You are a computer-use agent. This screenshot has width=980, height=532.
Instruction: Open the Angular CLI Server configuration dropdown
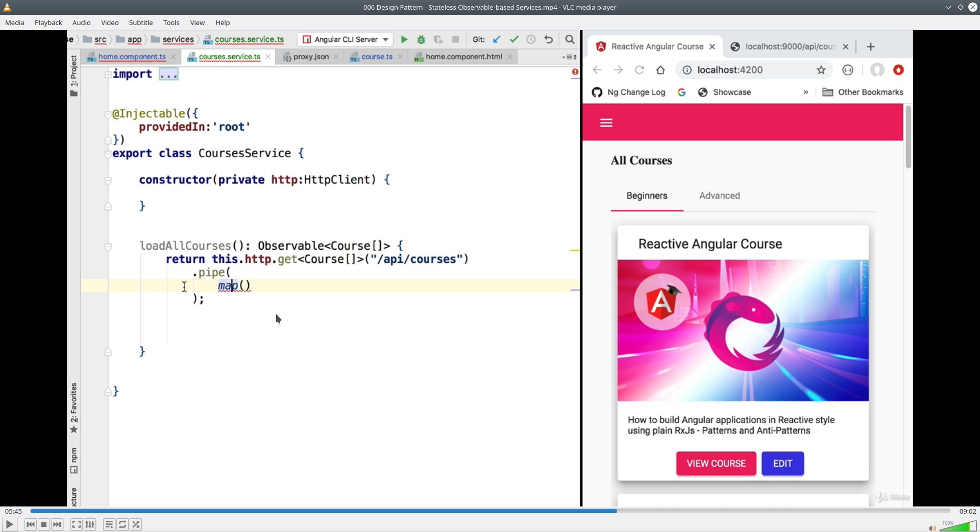(385, 39)
